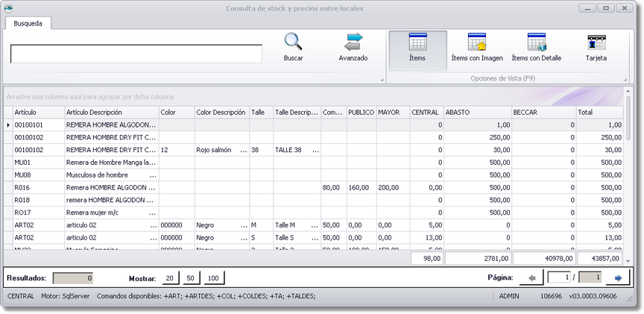Expand ellipsis on Musculosa de hombre description
Viewport: 644px width, 314px height.
[153, 175]
